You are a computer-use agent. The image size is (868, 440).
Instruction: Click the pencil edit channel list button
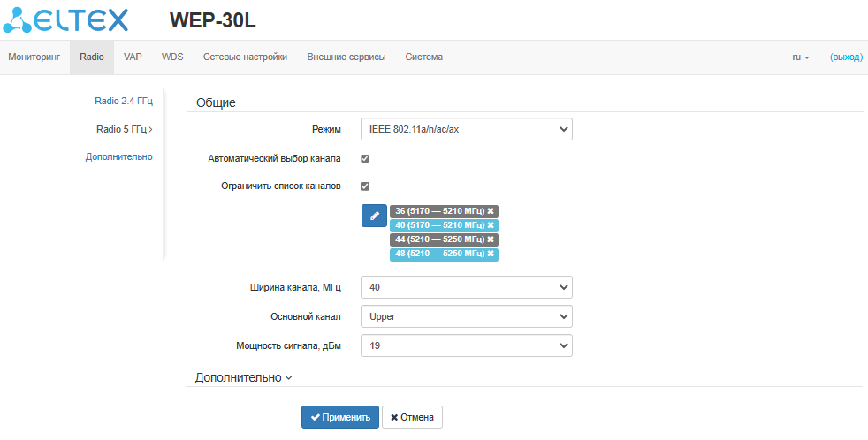click(374, 215)
